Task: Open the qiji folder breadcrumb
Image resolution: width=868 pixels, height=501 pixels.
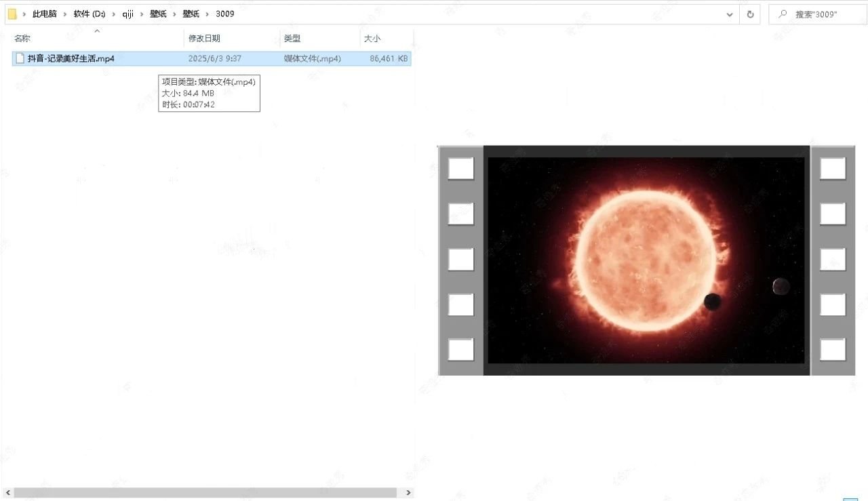Action: click(127, 14)
